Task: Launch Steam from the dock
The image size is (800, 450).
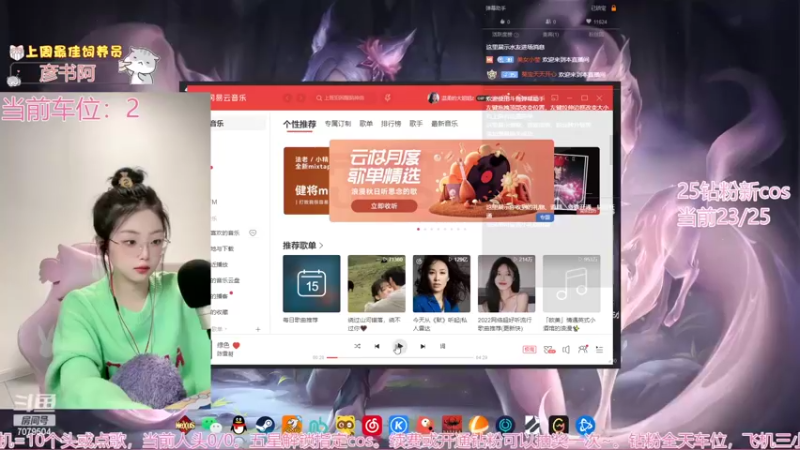Action: (265, 424)
